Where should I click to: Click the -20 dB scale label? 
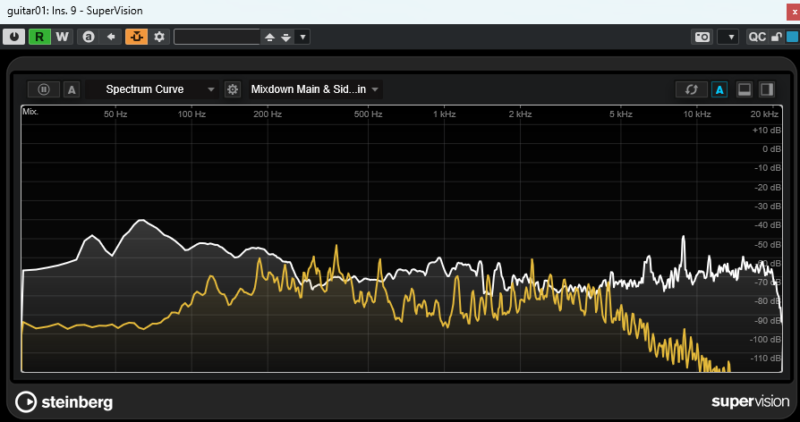(x=768, y=187)
